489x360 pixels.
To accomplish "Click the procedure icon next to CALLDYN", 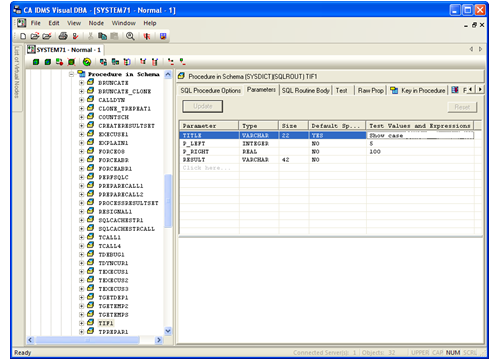I will [90, 99].
